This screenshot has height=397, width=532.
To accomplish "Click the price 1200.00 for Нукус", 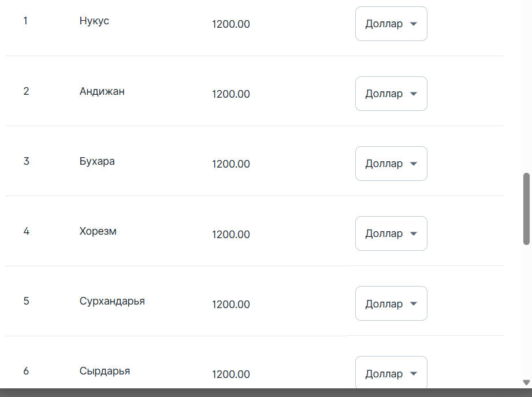I will point(230,24).
